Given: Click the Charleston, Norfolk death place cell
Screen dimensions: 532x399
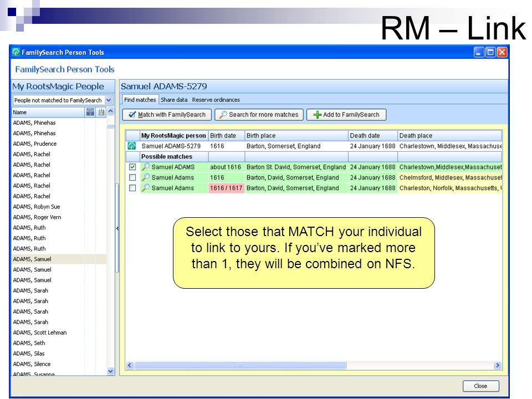Looking at the screenshot, I should [450, 188].
